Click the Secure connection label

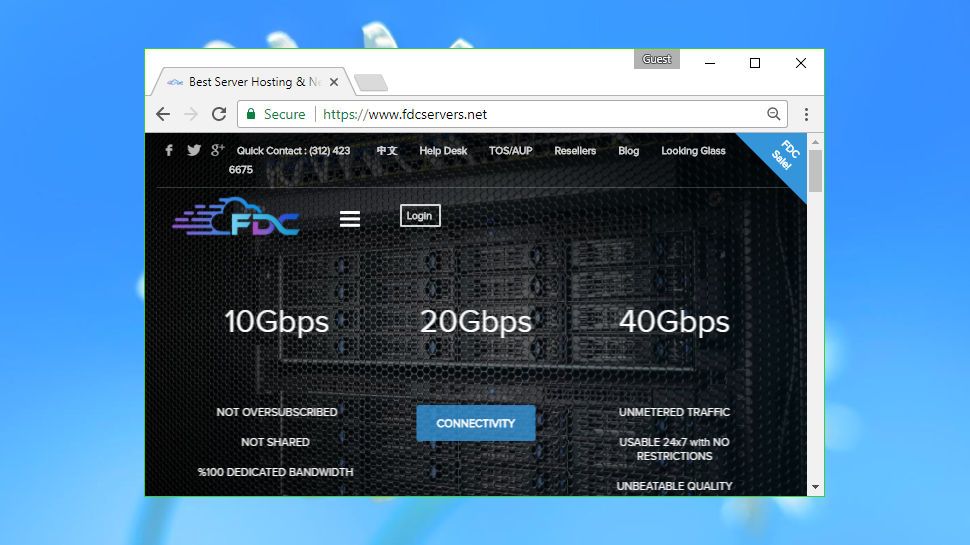(285, 114)
